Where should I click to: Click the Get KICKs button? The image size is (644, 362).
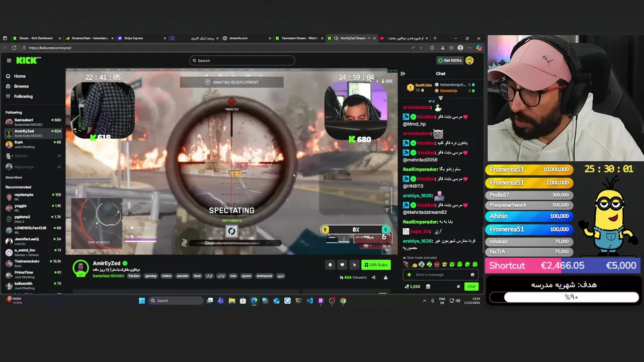(x=450, y=60)
